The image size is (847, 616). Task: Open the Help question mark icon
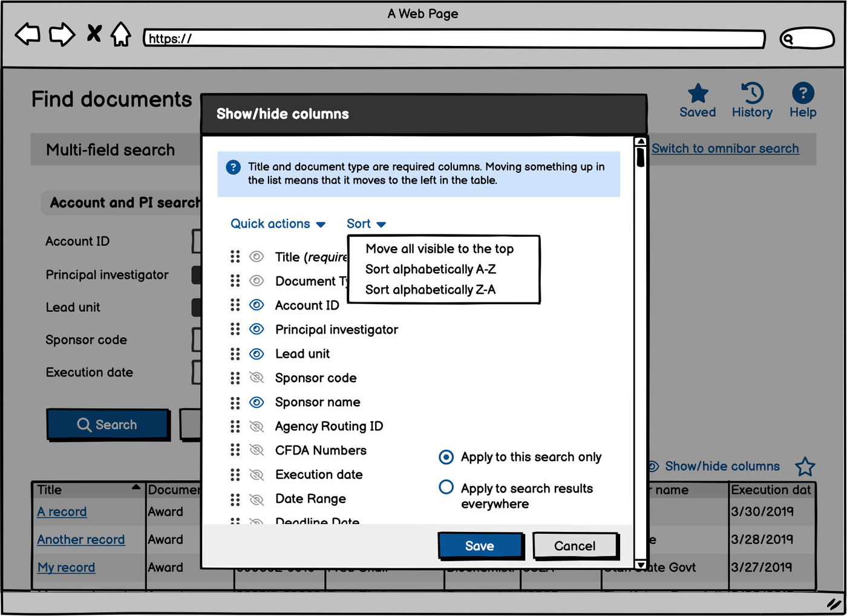[803, 93]
